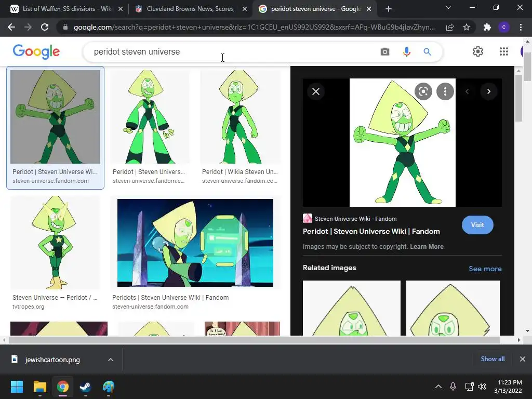Close the downloads bar
532x399 pixels.
coord(523,359)
